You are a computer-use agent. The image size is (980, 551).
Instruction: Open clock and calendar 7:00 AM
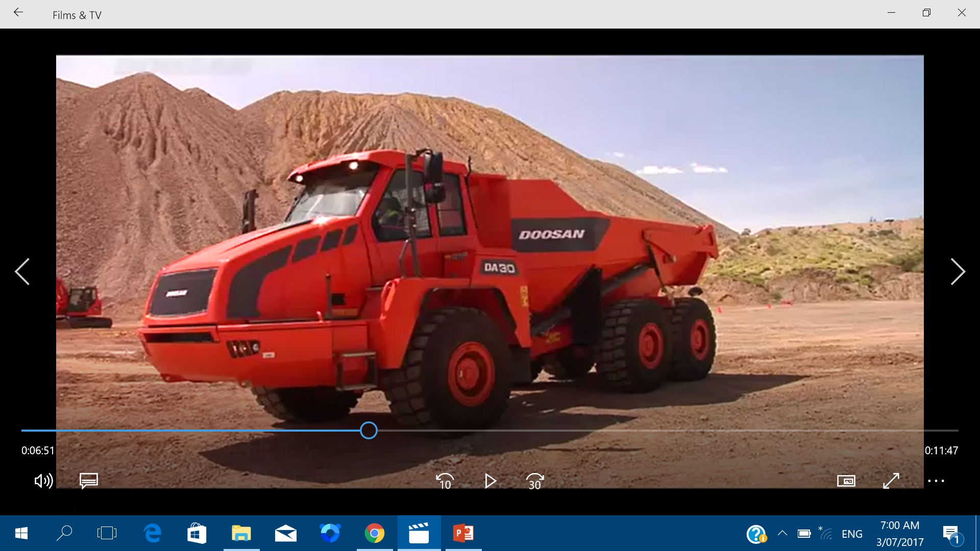point(900,534)
